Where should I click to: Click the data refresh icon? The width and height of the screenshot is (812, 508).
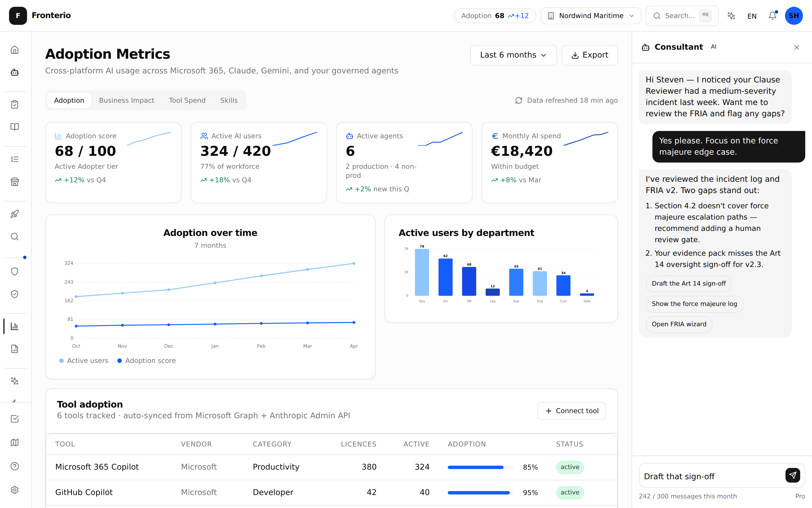pyautogui.click(x=519, y=100)
